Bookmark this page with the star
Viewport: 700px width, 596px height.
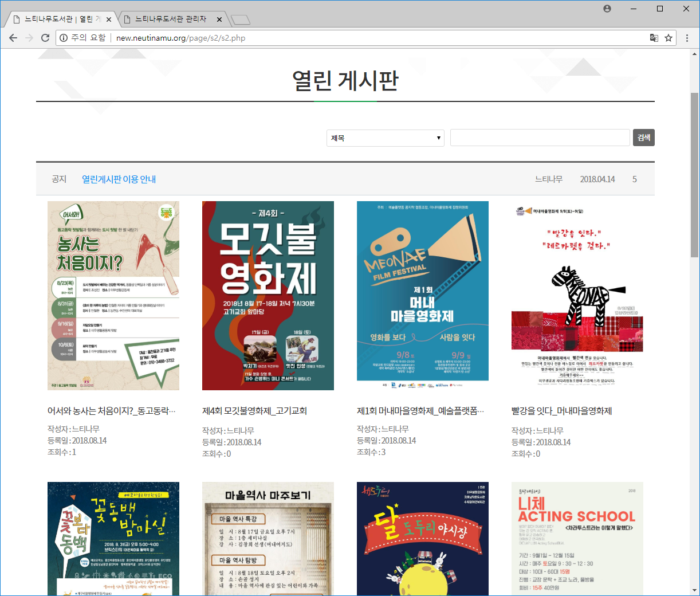[x=668, y=38]
